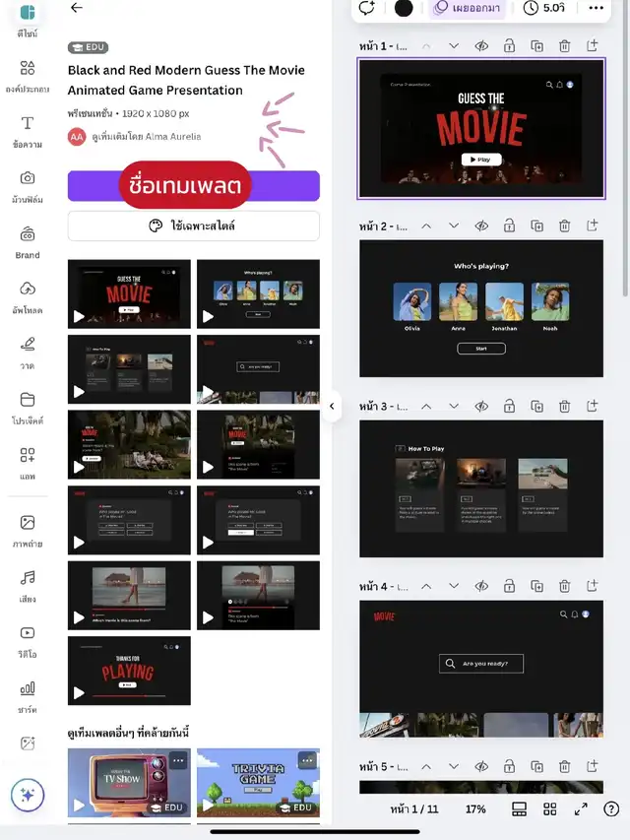Screen dimensions: 630x840
Task: Click the black color swatch in toolbar
Action: click(404, 8)
